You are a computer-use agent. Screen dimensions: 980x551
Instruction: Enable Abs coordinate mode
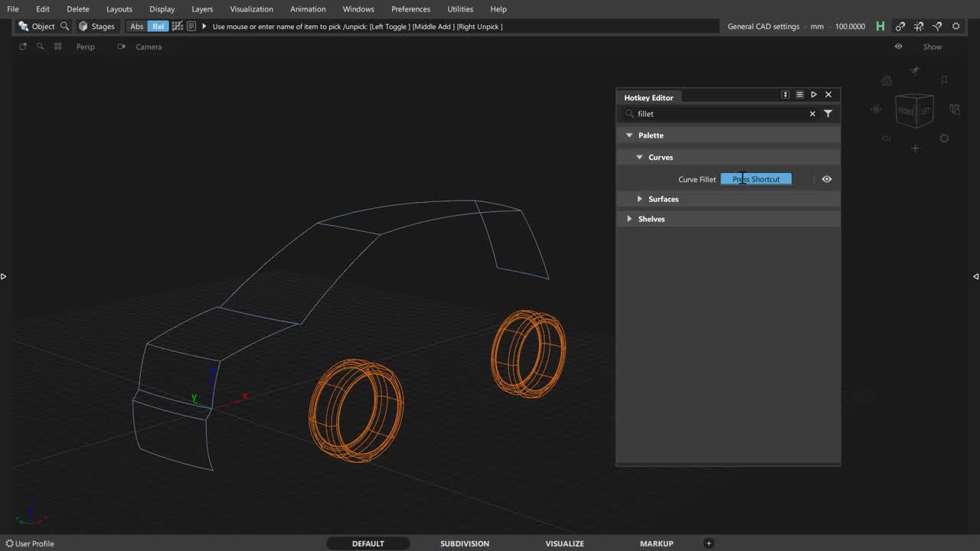pos(136,26)
